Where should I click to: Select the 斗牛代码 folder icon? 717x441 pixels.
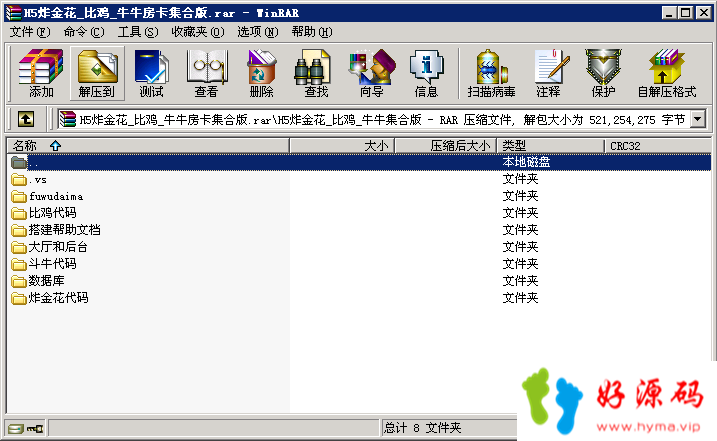(x=19, y=264)
